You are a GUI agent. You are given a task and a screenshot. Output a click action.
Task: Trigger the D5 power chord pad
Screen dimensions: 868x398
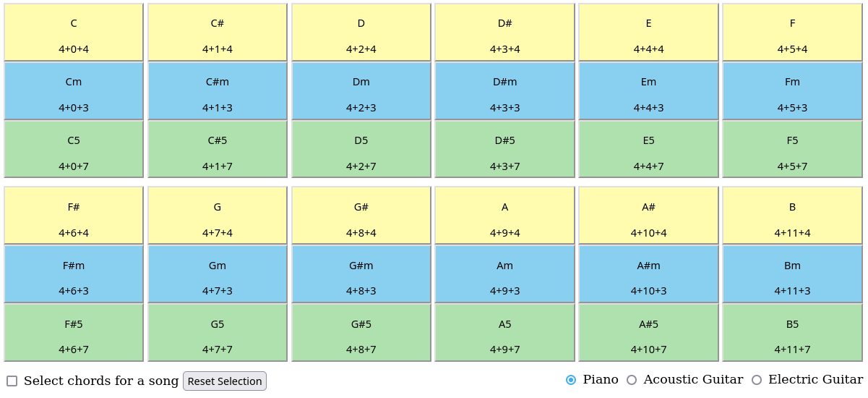point(361,150)
